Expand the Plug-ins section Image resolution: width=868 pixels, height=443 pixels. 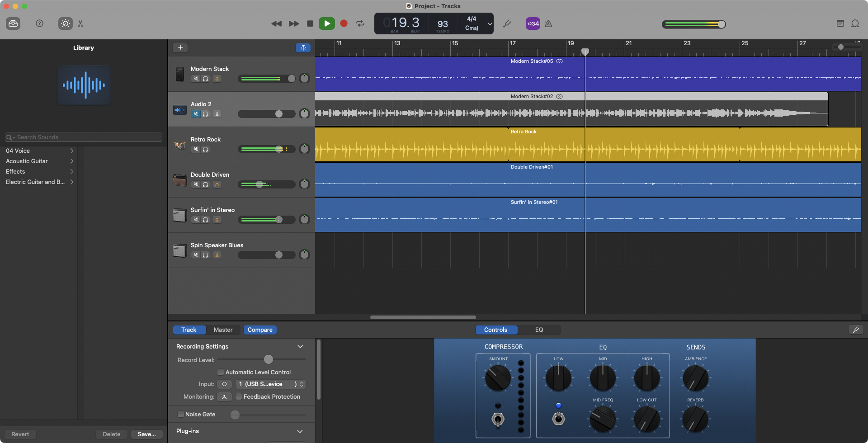300,431
